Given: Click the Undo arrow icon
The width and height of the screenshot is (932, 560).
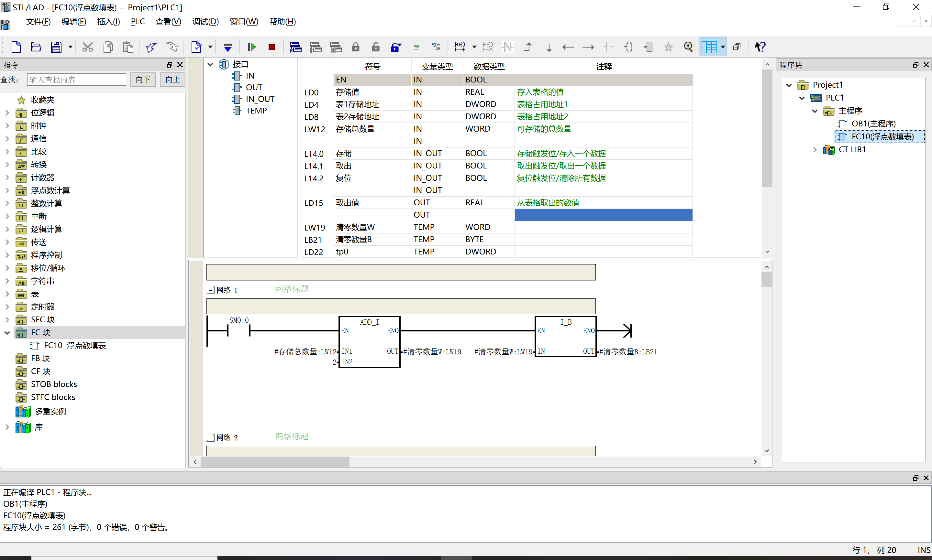Looking at the screenshot, I should pyautogui.click(x=151, y=47).
